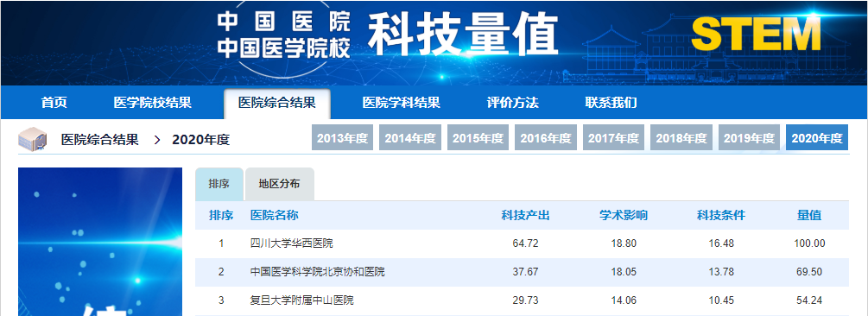The image size is (868, 316).
Task: Click the rank 1 cell
Action: tap(221, 243)
